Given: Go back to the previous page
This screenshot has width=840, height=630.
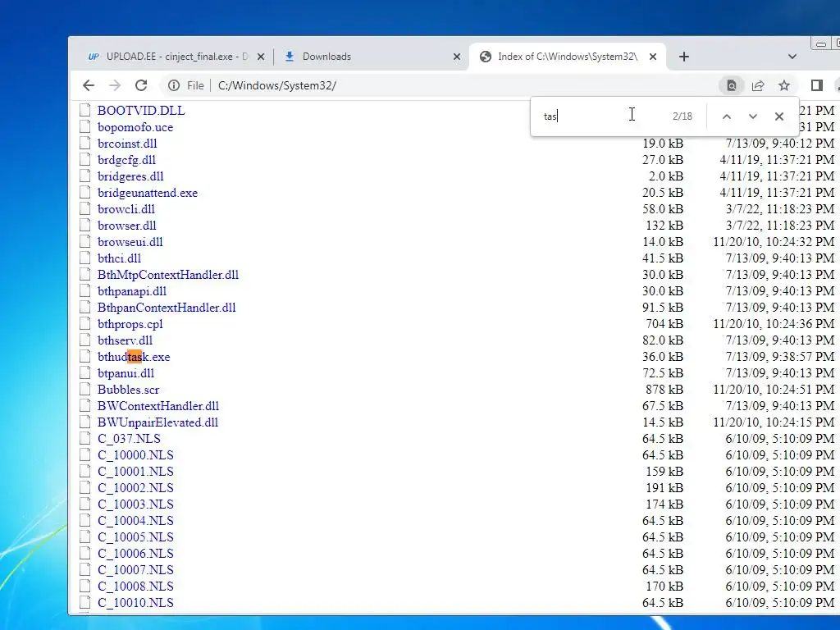Looking at the screenshot, I should (89, 85).
